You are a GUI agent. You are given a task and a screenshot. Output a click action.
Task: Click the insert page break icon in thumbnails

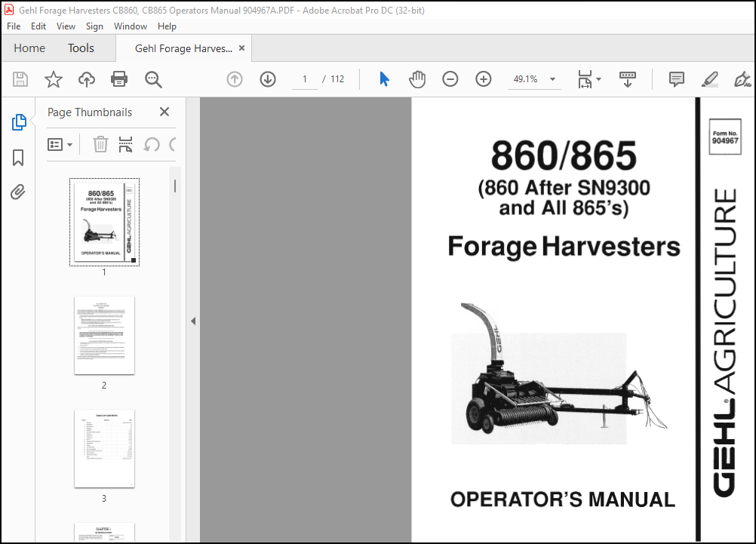125,144
